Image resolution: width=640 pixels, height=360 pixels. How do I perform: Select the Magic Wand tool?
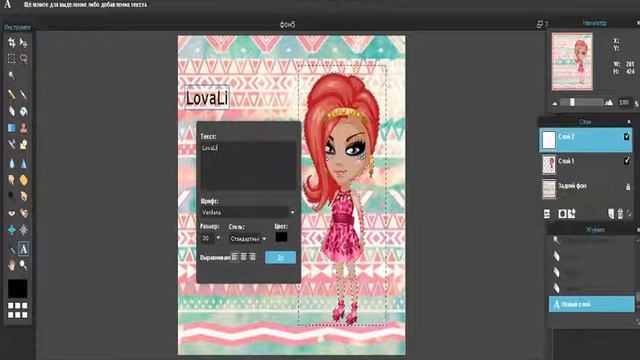(11, 76)
